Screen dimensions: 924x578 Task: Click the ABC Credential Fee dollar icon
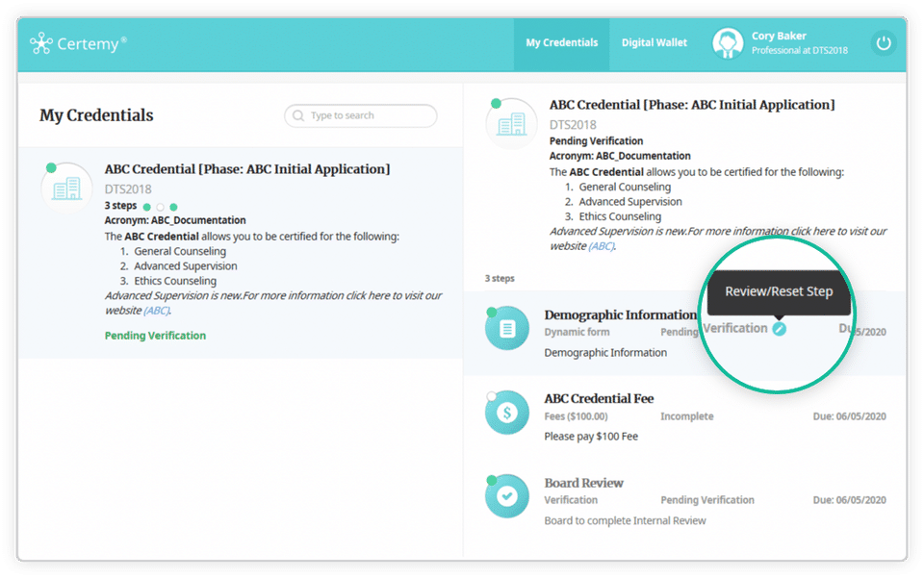pyautogui.click(x=507, y=413)
